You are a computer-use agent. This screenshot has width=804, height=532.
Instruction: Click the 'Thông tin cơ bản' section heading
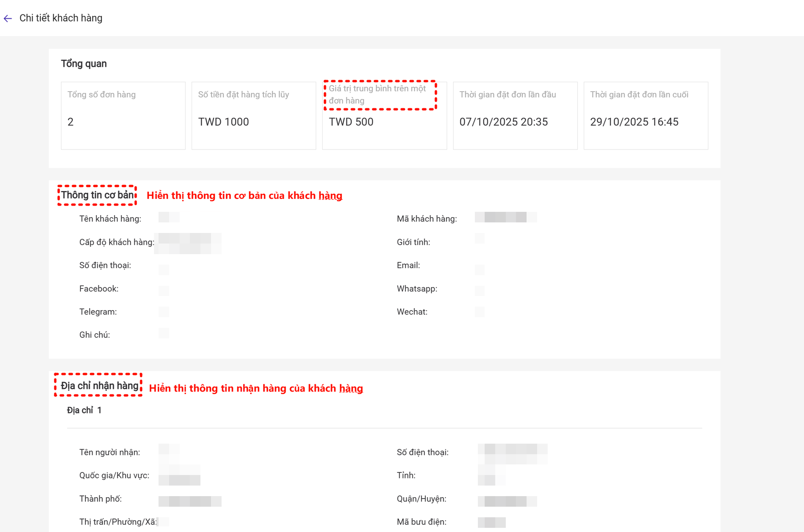click(97, 195)
